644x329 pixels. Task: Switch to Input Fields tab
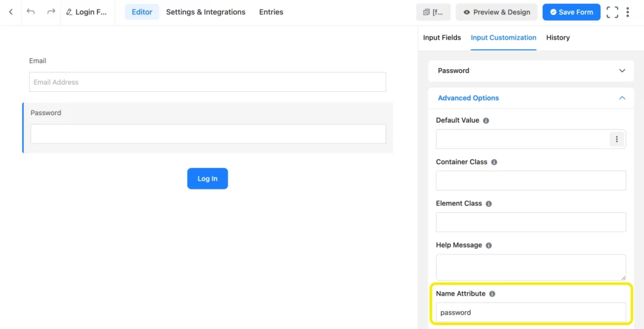[x=442, y=37]
